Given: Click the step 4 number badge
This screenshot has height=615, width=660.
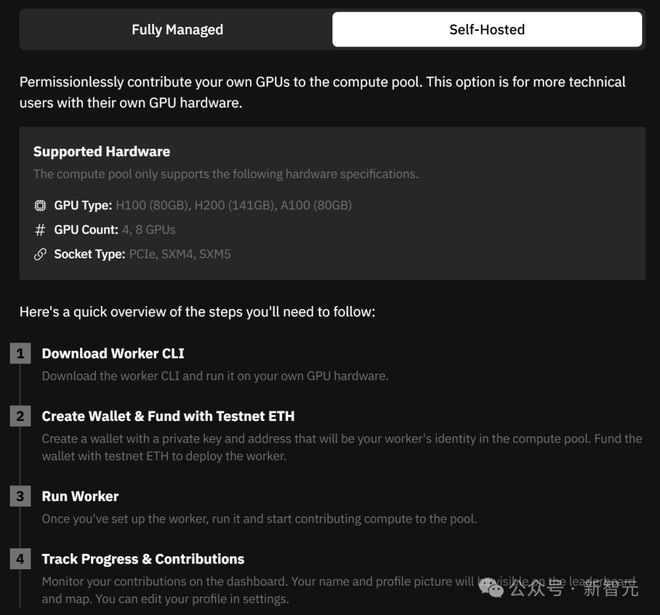Looking at the screenshot, I should pos(20,559).
